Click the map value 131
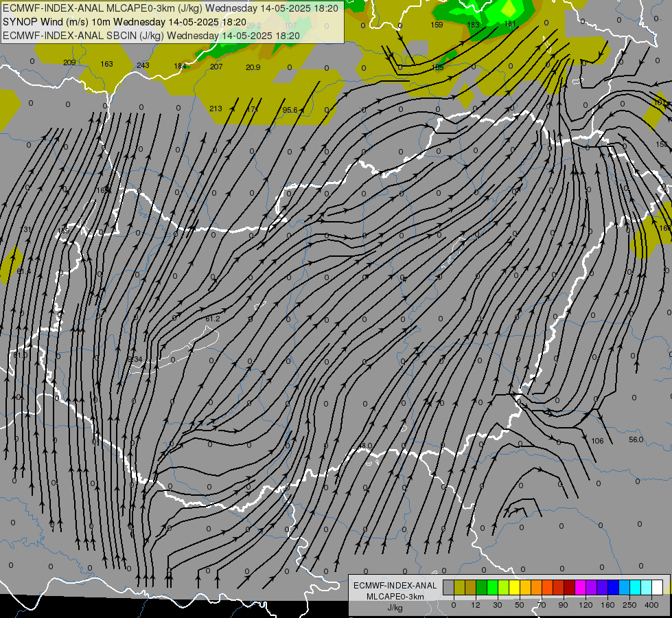Image resolution: width=672 pixels, height=618 pixels. (25, 229)
